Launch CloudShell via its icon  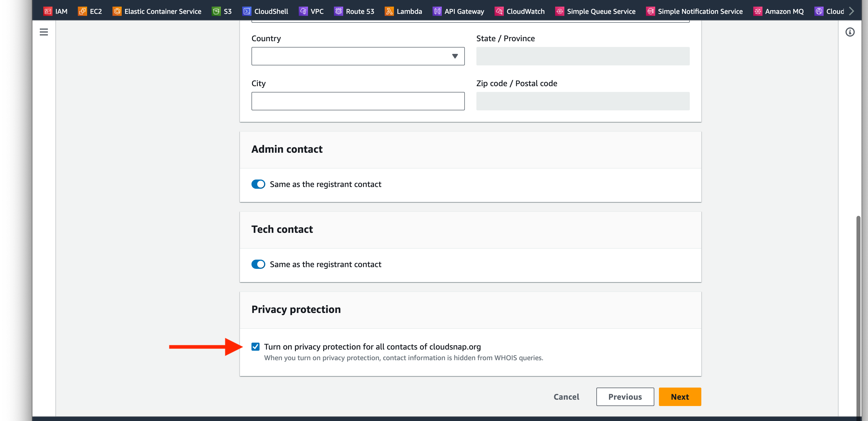coord(247,12)
